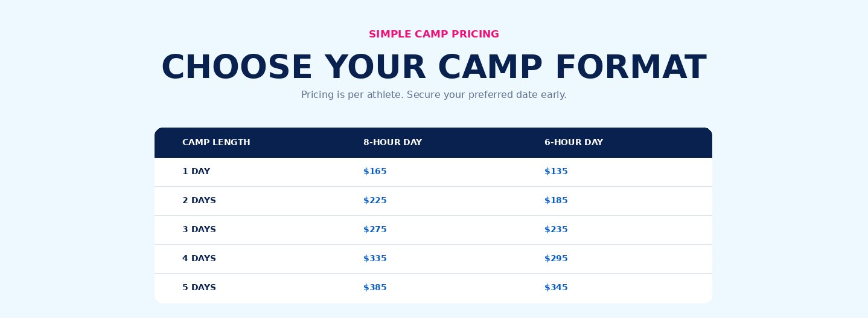The width and height of the screenshot is (868, 318).
Task: Select the $345 five-day price
Action: coord(556,288)
